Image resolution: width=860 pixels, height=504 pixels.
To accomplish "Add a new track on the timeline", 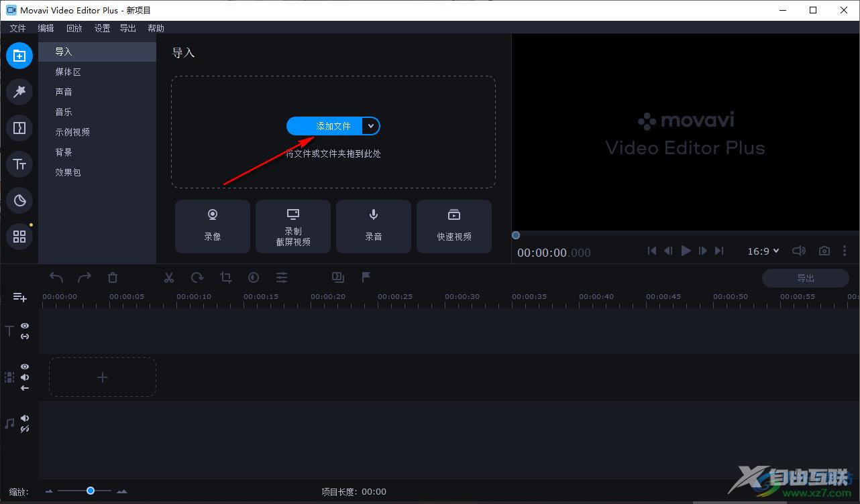I will (x=19, y=297).
